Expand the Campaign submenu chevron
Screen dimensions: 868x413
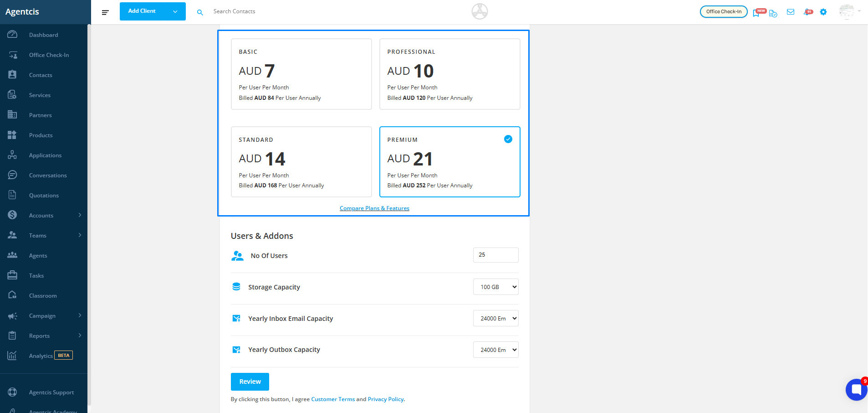[x=80, y=315]
